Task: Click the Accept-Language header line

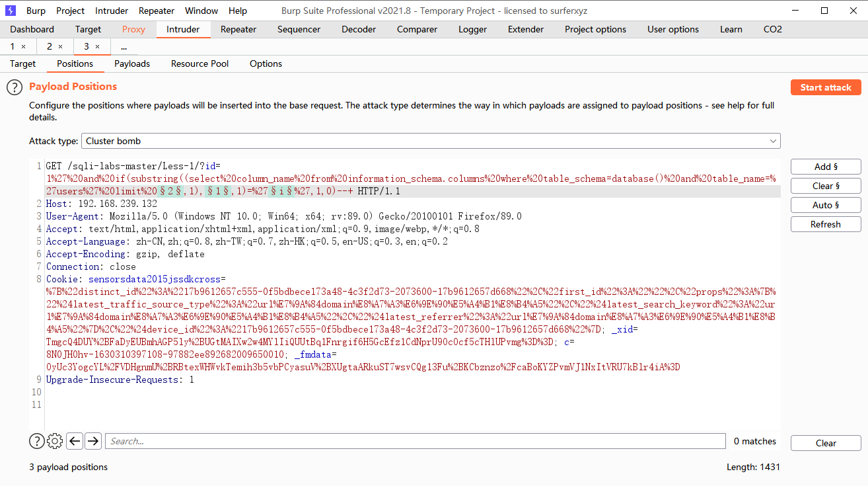Action: click(246, 241)
